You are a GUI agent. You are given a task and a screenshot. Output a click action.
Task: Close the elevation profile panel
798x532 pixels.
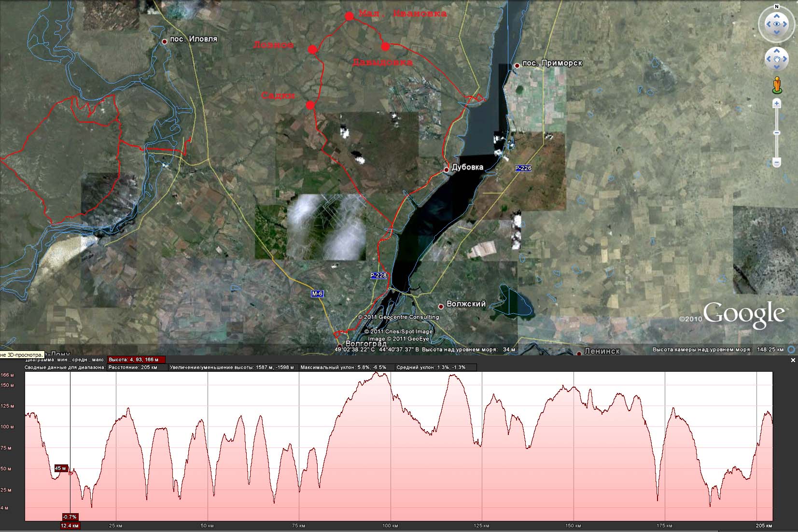click(x=793, y=360)
